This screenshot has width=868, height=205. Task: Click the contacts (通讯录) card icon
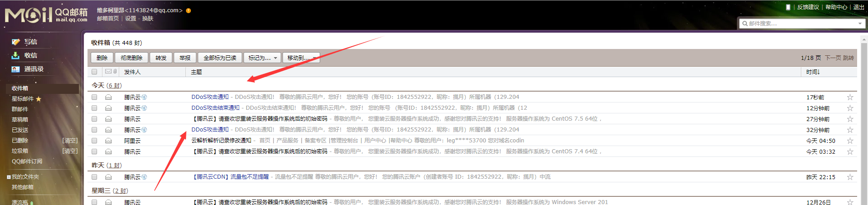coord(15,69)
